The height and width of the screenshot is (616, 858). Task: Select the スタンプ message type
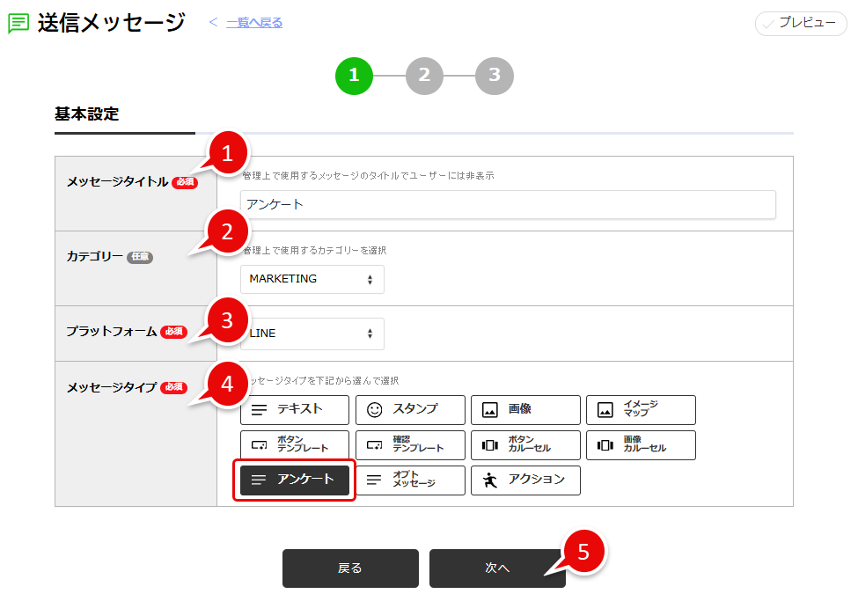[x=410, y=409]
